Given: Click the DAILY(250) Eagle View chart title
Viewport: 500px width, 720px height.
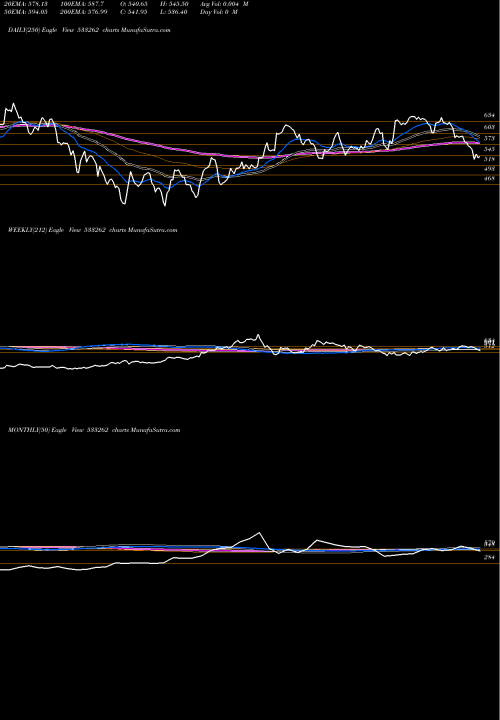Looking at the screenshot, I should pos(89,30).
